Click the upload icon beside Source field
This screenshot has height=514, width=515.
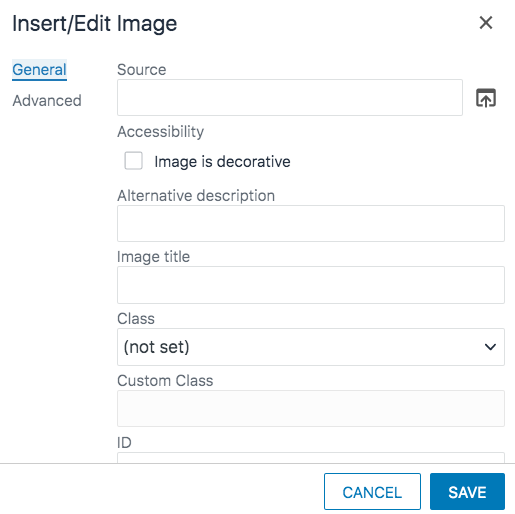[486, 98]
